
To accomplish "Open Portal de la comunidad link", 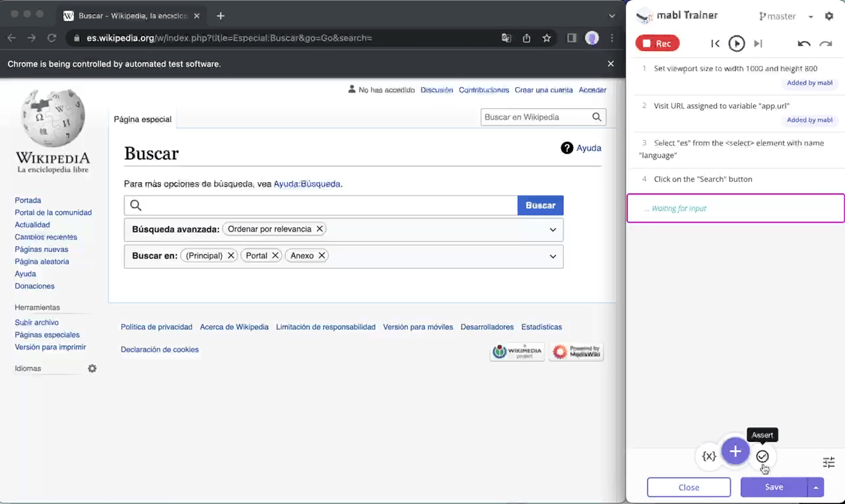I will point(53,212).
